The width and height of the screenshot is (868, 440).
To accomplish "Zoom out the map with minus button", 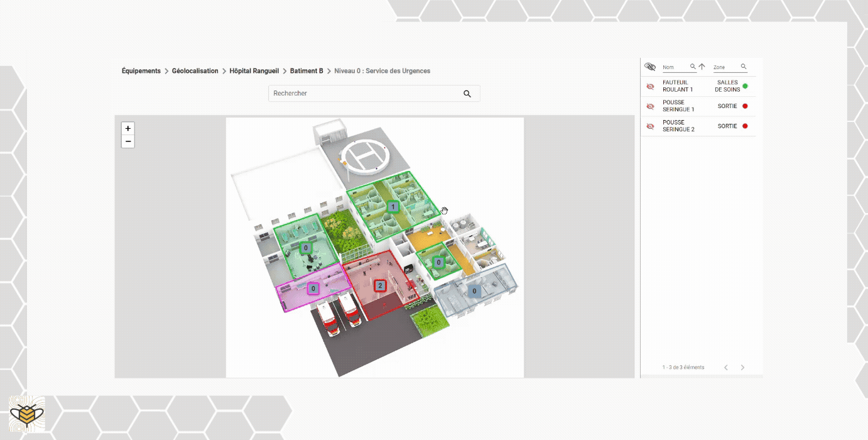I will pyautogui.click(x=128, y=141).
